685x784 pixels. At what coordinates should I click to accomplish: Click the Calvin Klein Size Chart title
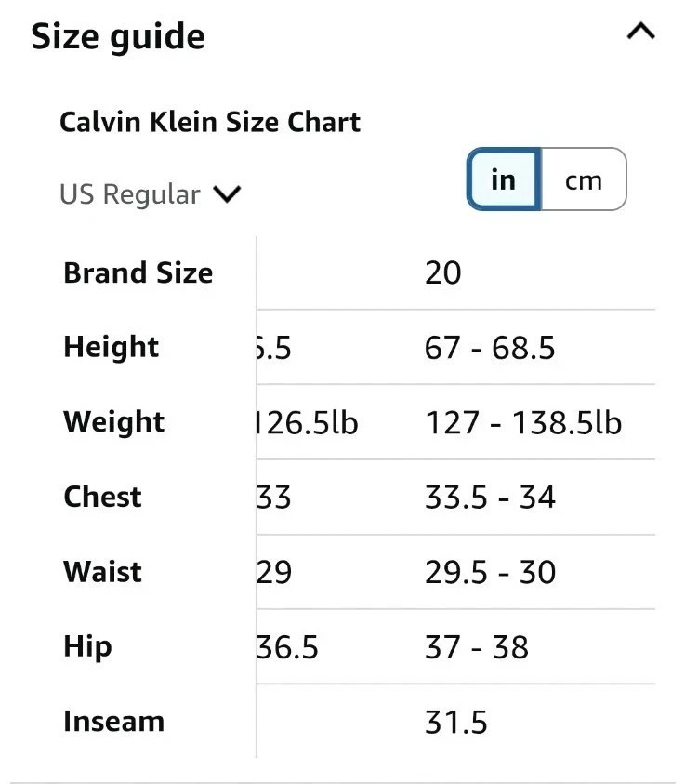tap(210, 122)
